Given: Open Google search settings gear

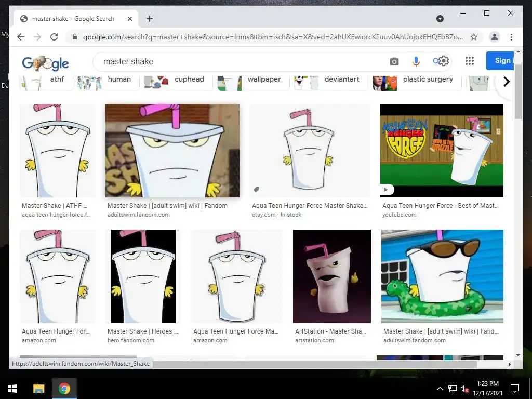Looking at the screenshot, I should pyautogui.click(x=444, y=61).
